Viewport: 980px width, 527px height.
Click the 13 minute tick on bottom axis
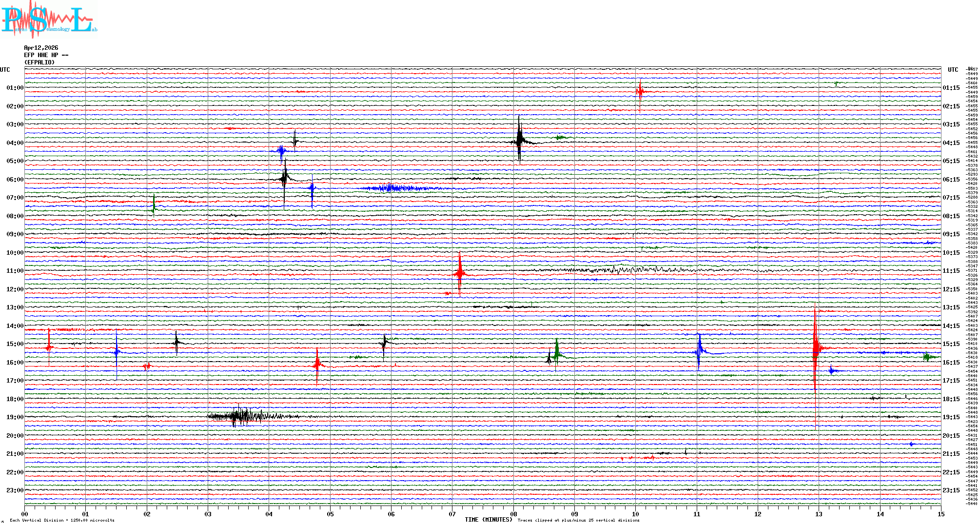point(819,514)
